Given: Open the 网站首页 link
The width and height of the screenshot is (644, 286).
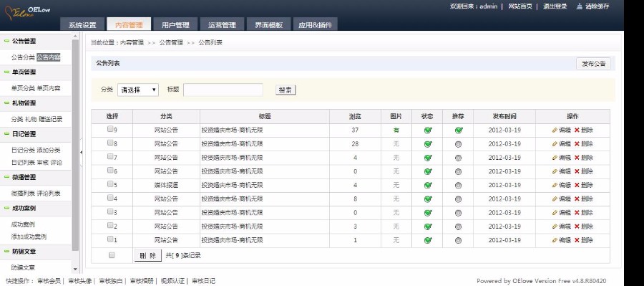Looking at the screenshot, I should 520,6.
